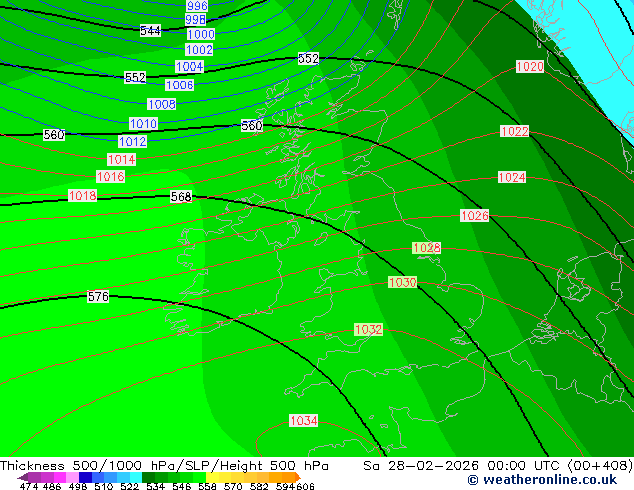Click the 1004 isobar label

189,67
